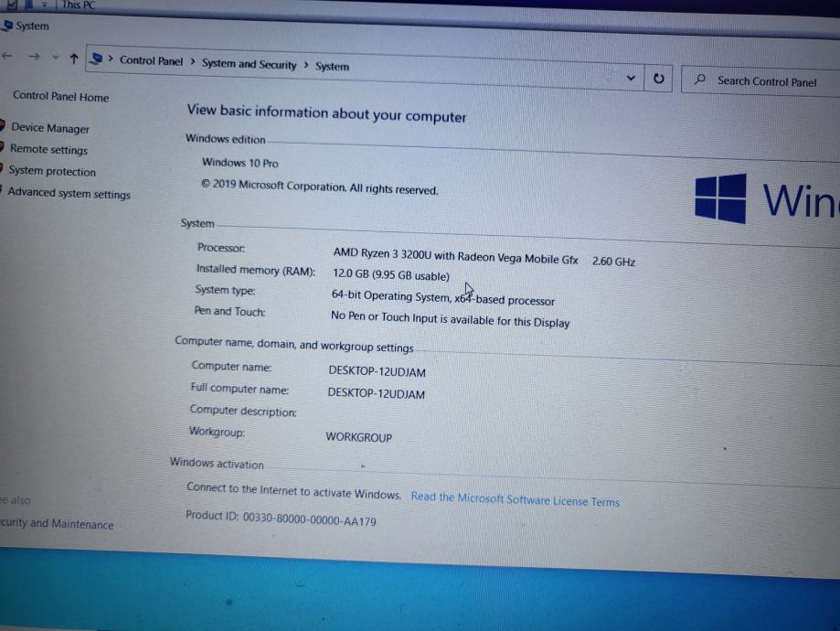Select the System breadcrumb
Screen dimensions: 840x631
[332, 67]
